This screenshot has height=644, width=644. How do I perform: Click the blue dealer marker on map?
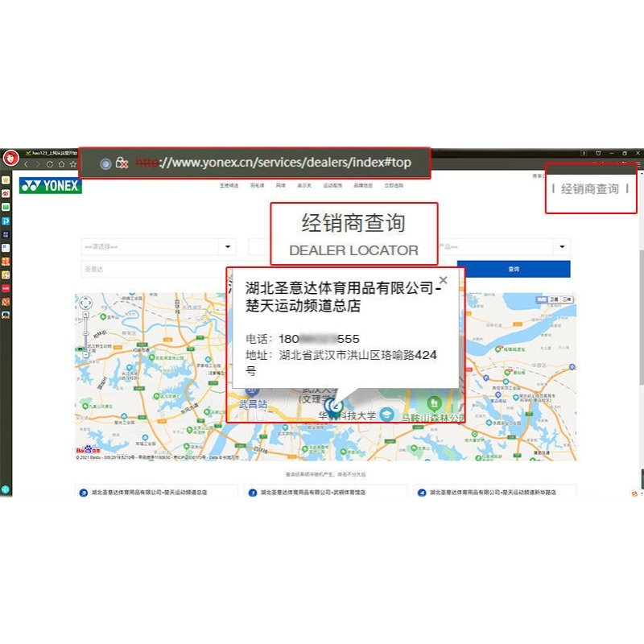coord(334,407)
